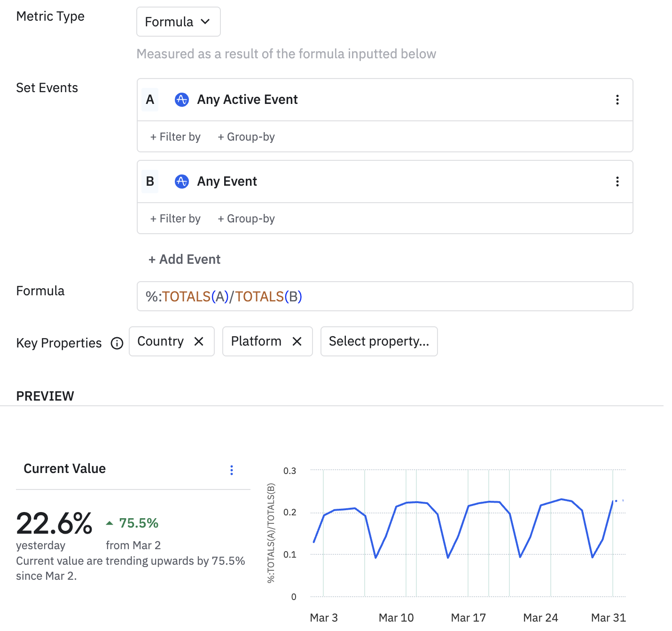Select the Any Active Event name

click(x=247, y=100)
